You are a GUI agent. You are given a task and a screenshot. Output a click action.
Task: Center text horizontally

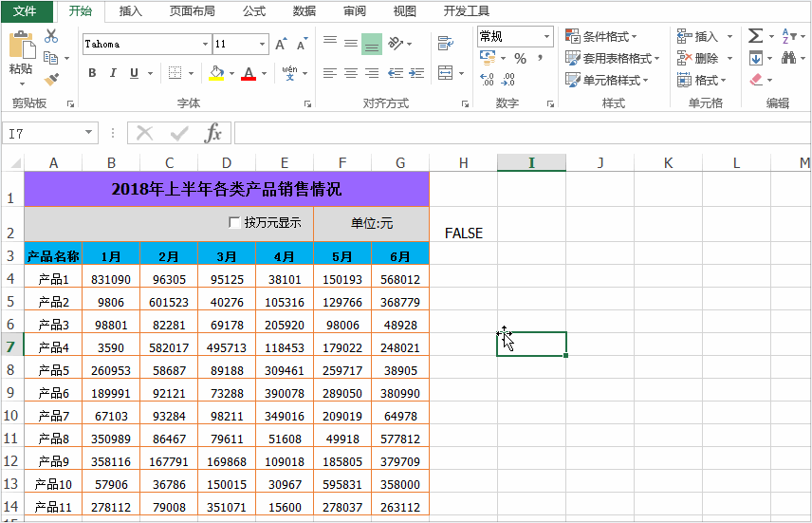coord(351,73)
